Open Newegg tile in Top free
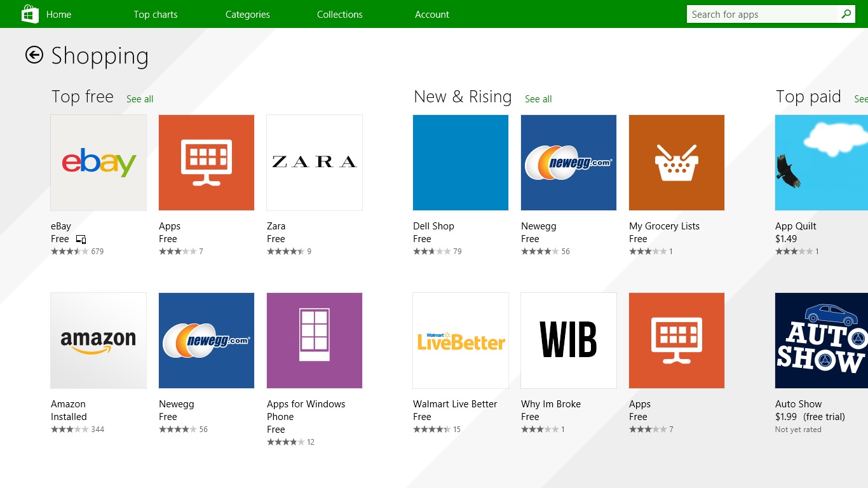 click(207, 341)
